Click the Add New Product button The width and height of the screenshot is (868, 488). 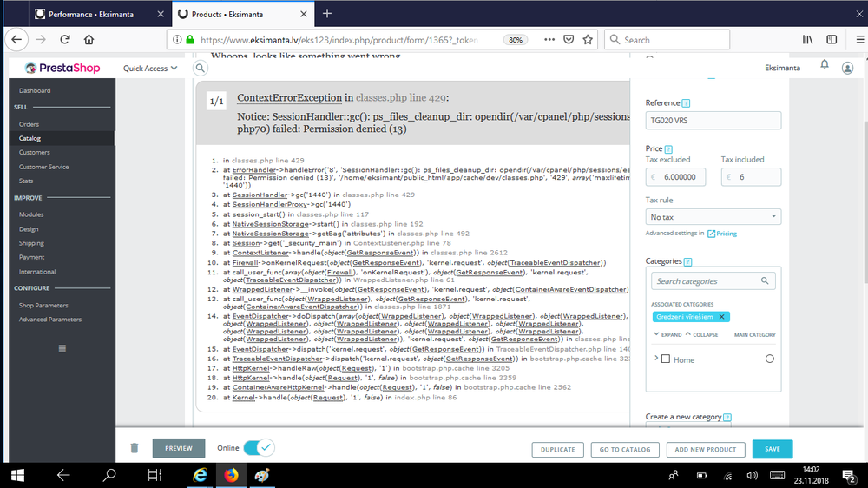(705, 449)
